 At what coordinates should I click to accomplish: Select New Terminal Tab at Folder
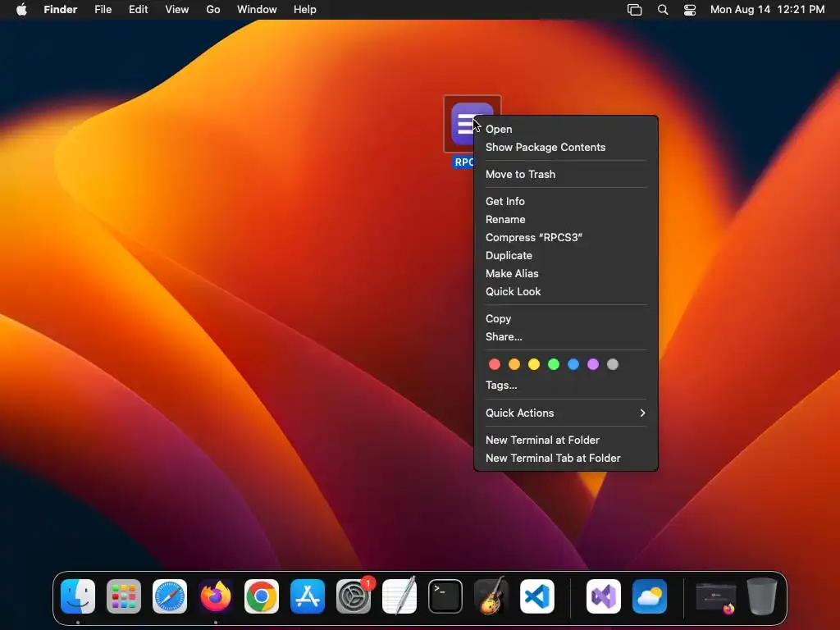(x=566, y=458)
